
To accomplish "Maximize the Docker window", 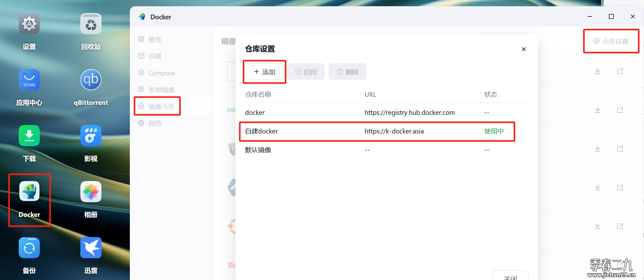I will click(611, 16).
